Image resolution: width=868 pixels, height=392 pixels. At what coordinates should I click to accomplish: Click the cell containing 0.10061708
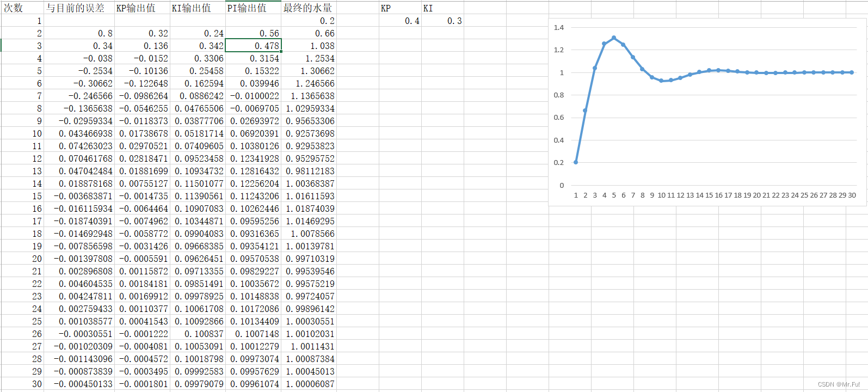[198, 309]
